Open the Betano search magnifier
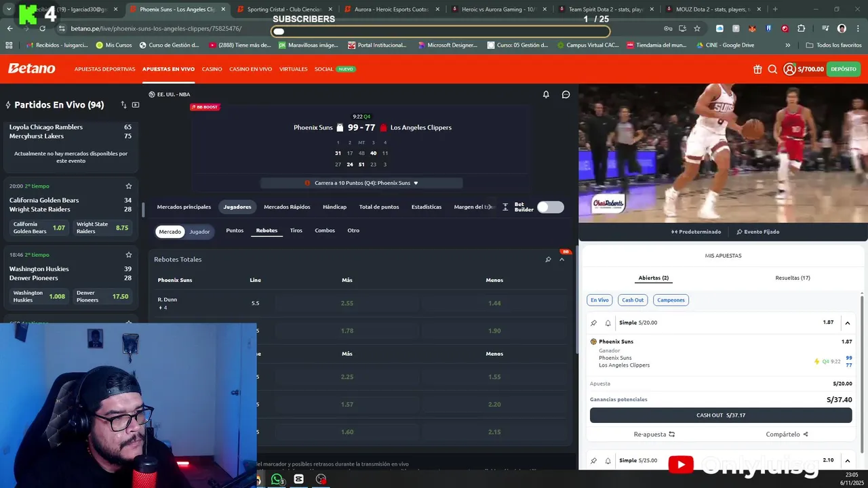Viewport: 868px width, 488px height. point(772,69)
